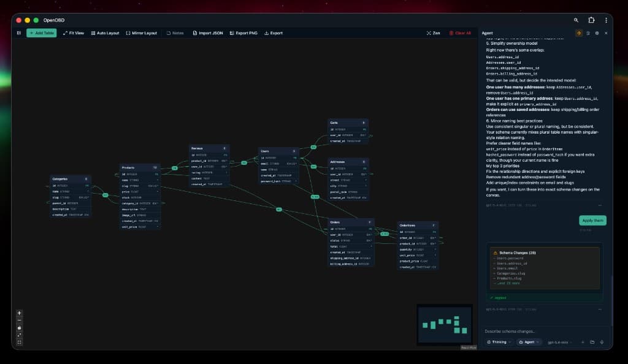
Task: Open the three-dot menu in title bar
Action: click(606, 20)
